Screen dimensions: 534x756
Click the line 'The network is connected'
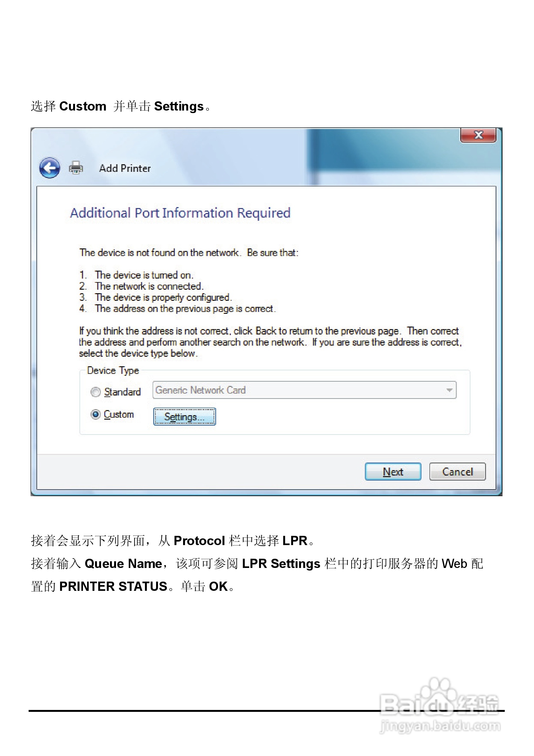(x=149, y=286)
